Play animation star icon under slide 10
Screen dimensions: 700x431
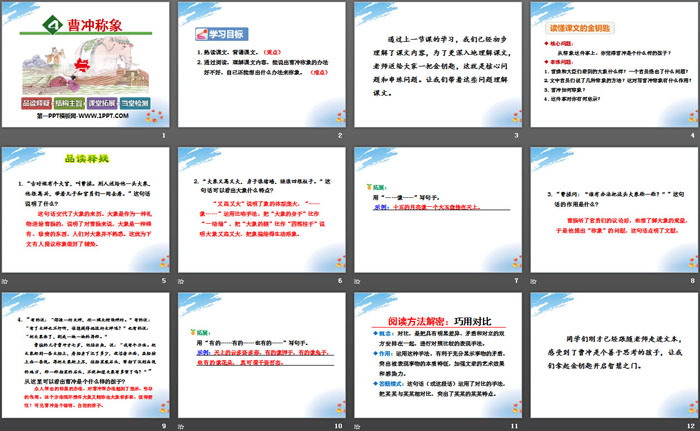(181, 427)
